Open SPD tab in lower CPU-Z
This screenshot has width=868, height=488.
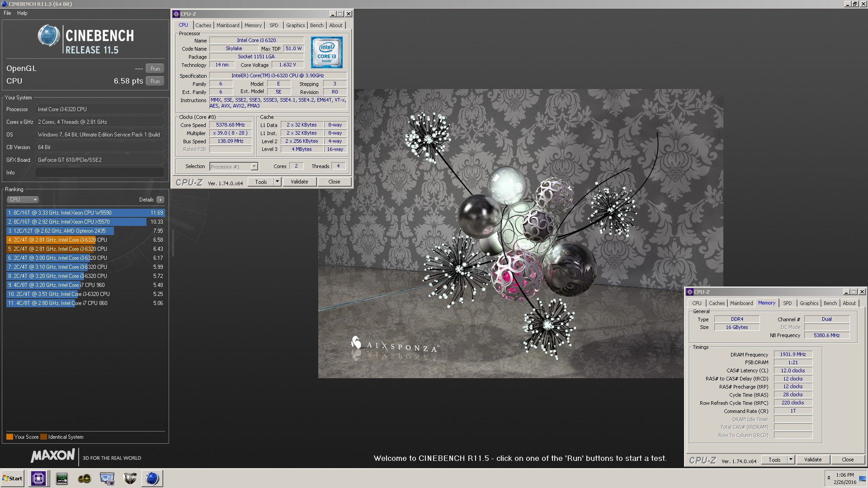788,303
